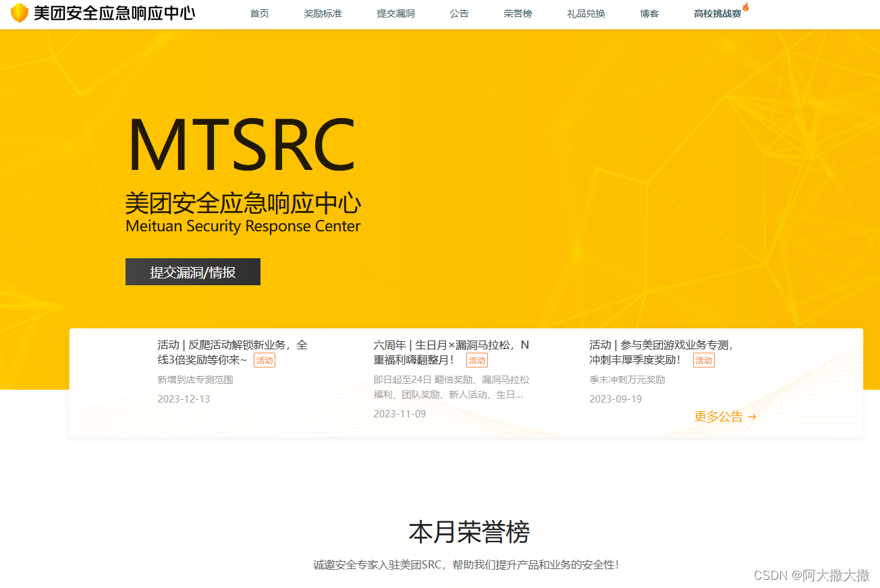Click description starting 即日起至24日 翻倍奖励
Viewport: 880px width, 588px height.
[451, 387]
